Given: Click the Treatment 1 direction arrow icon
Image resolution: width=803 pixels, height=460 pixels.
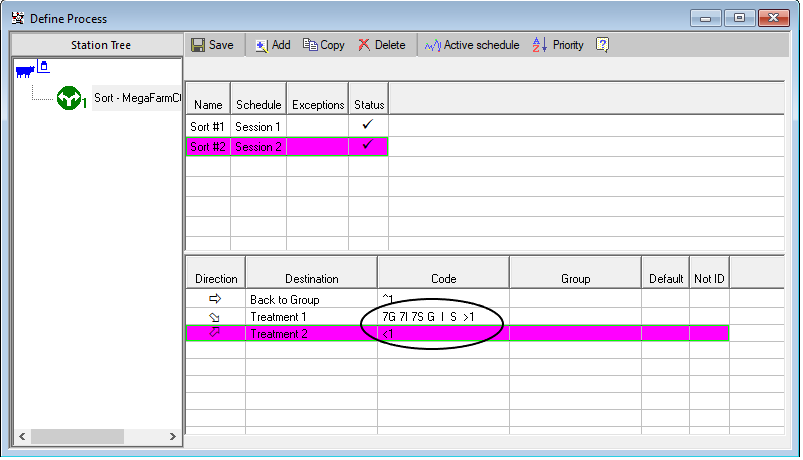Looking at the screenshot, I should point(215,317).
